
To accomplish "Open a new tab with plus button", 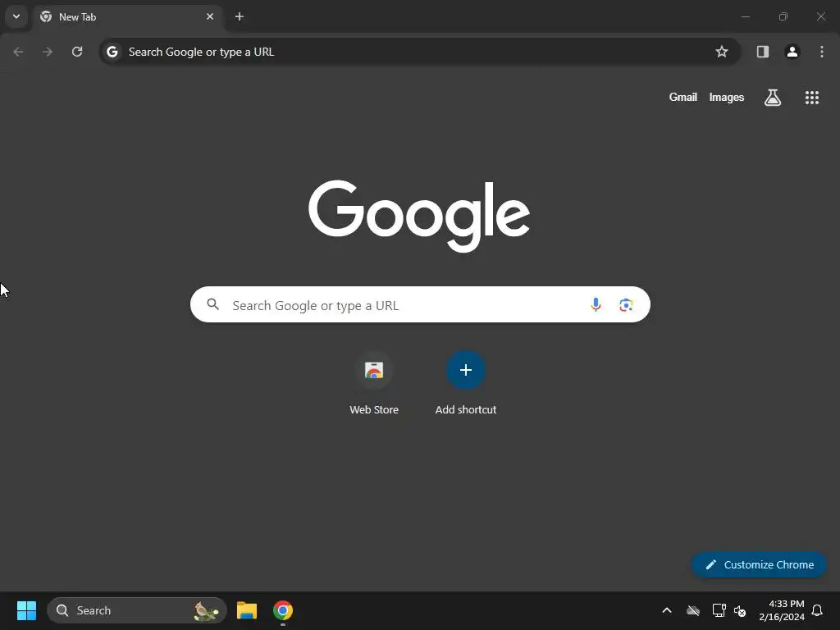I will tap(240, 16).
